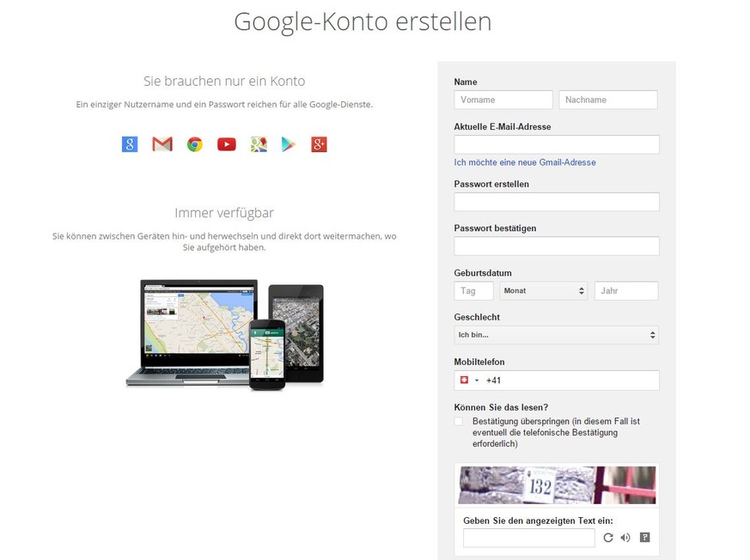Focus the Vorname input field
The image size is (750, 560).
coord(503,100)
